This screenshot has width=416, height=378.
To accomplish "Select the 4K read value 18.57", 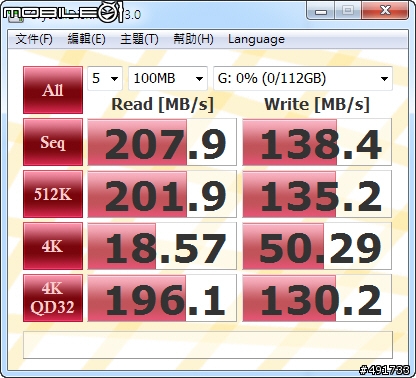I will click(x=162, y=246).
